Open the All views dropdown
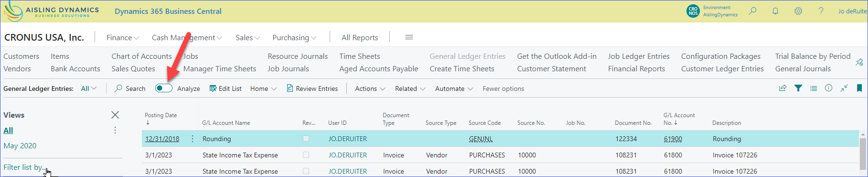868x177 pixels. (89, 88)
